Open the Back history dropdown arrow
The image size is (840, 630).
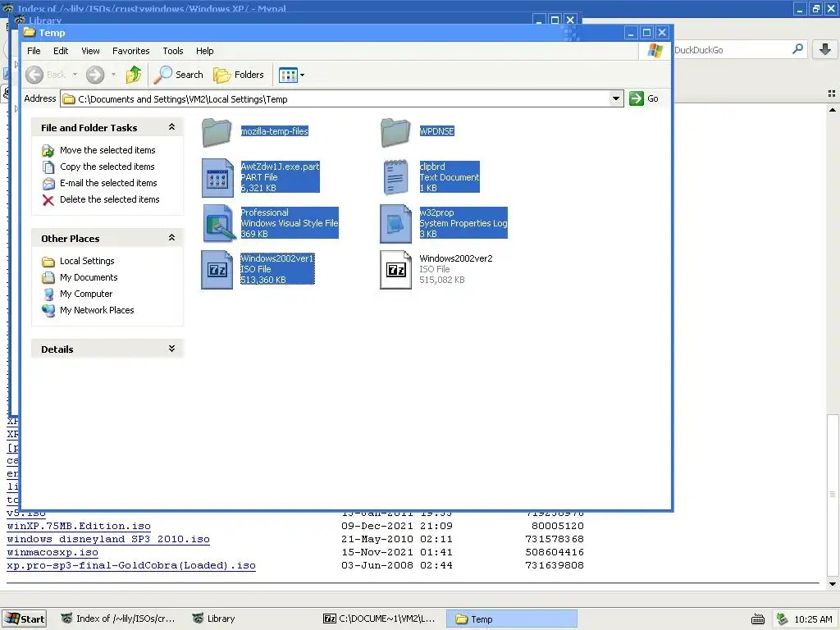pyautogui.click(x=75, y=75)
